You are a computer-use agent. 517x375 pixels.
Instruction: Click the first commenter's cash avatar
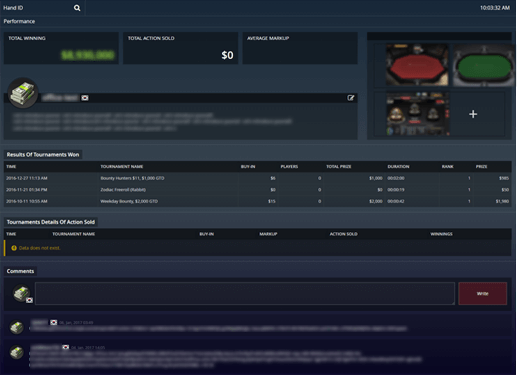tap(16, 327)
